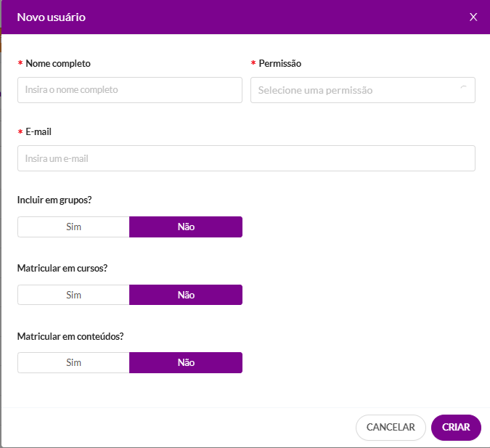Click the E-mail field label
The image size is (490, 448).
38,131
